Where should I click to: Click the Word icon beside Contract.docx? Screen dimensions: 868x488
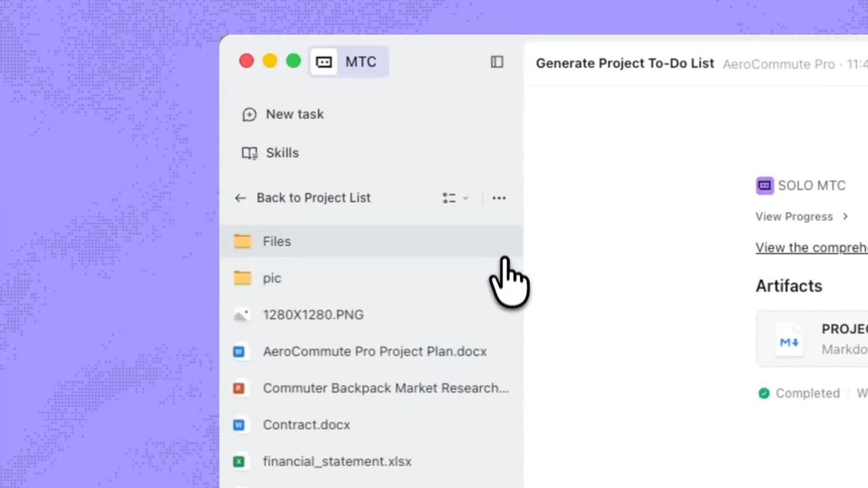coord(239,426)
